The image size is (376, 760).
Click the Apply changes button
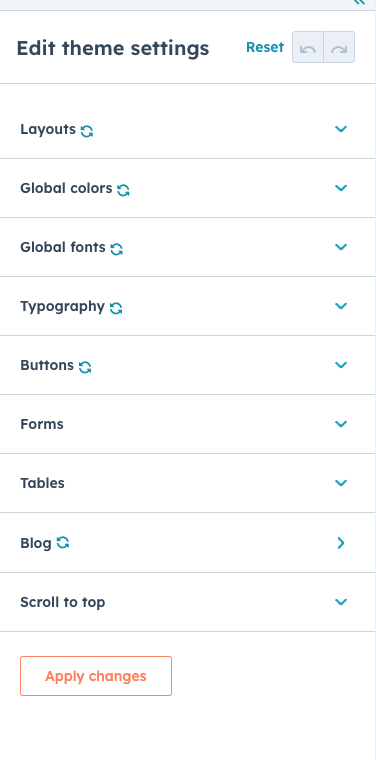[96, 676]
